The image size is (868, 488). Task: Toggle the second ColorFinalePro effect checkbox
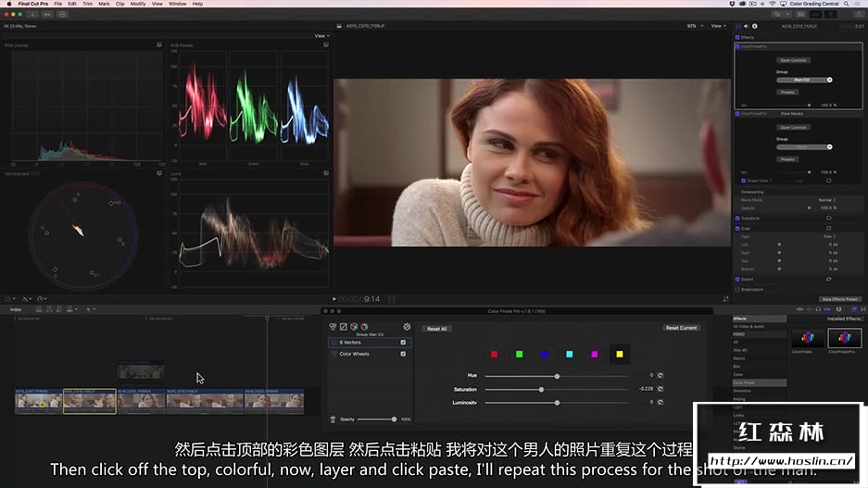click(x=737, y=114)
